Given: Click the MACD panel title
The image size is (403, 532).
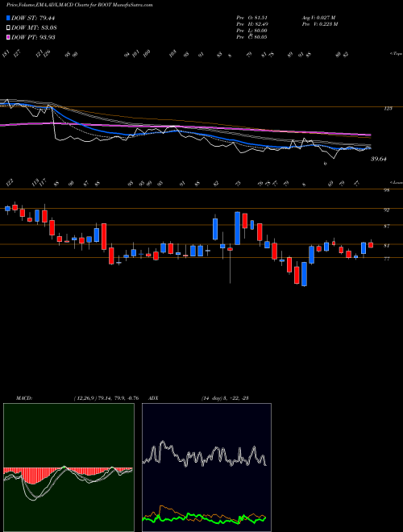Looking at the screenshot, I should point(24,398).
